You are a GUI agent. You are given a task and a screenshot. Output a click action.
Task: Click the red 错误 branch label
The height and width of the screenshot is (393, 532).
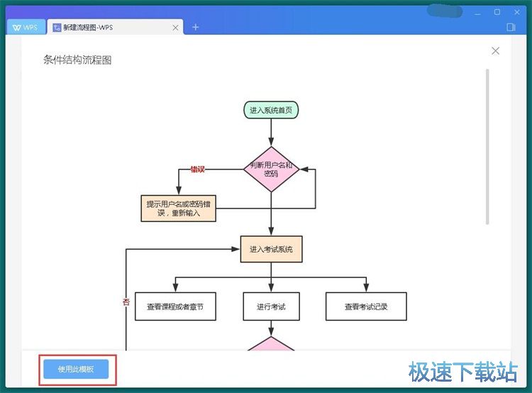pyautogui.click(x=197, y=169)
